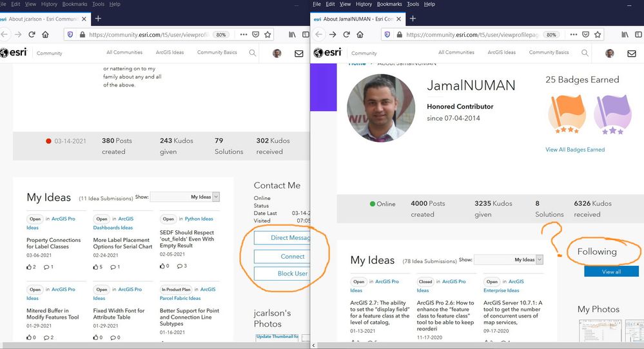Screen dimensions: 644x349
Task: Open new tab in right browser window
Action: click(413, 19)
